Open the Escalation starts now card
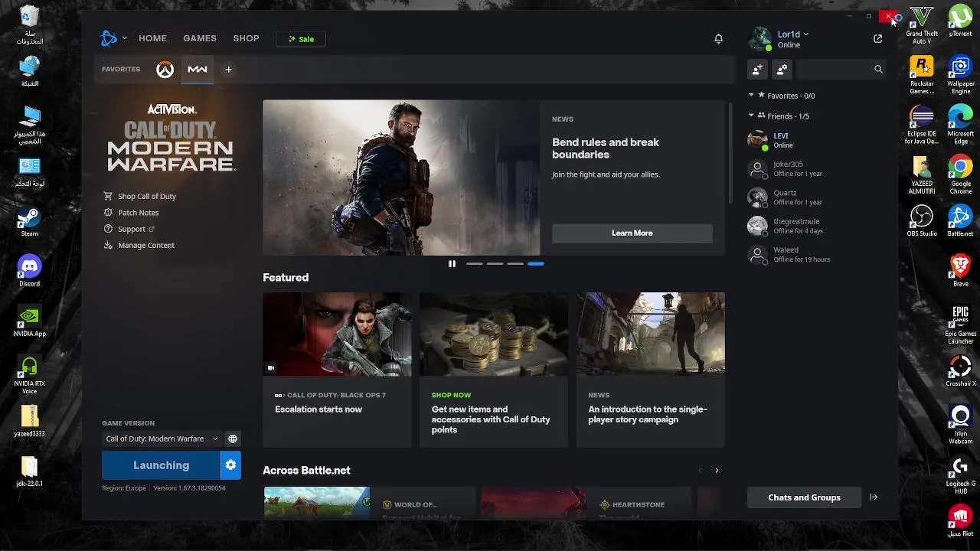Viewport: 980px width, 551px height. (x=337, y=370)
